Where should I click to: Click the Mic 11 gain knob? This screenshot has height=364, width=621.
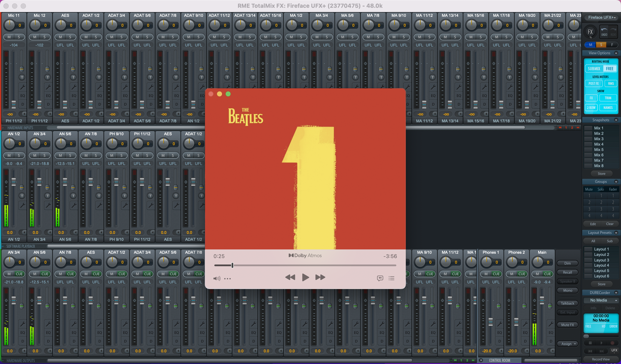click(10, 25)
